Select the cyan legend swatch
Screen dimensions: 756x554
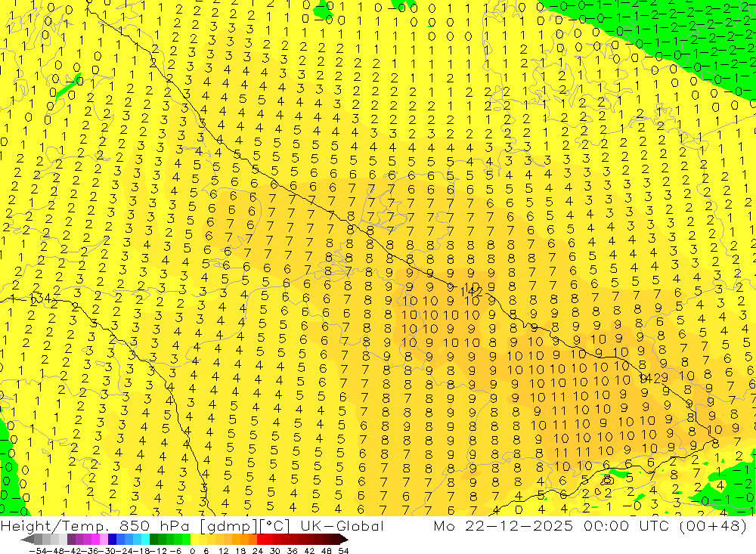pyautogui.click(x=145, y=540)
